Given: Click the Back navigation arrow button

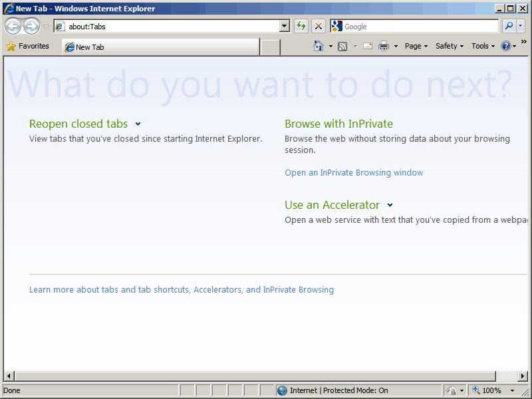Looking at the screenshot, I should 13,26.
